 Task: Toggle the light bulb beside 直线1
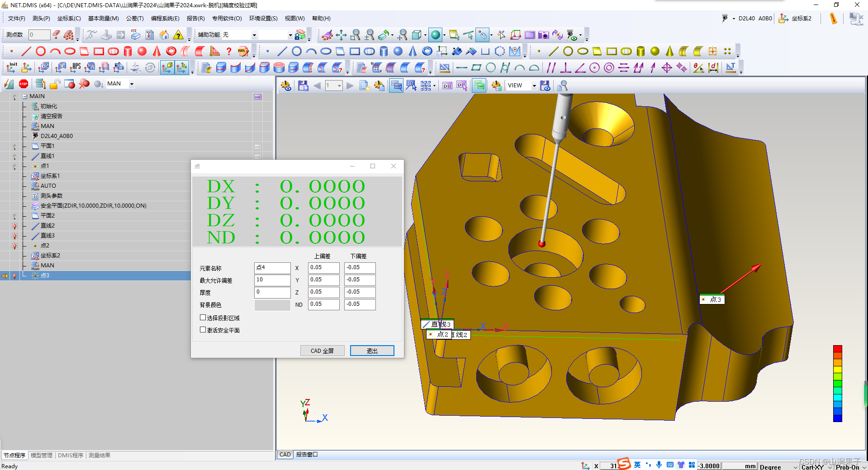(14, 157)
